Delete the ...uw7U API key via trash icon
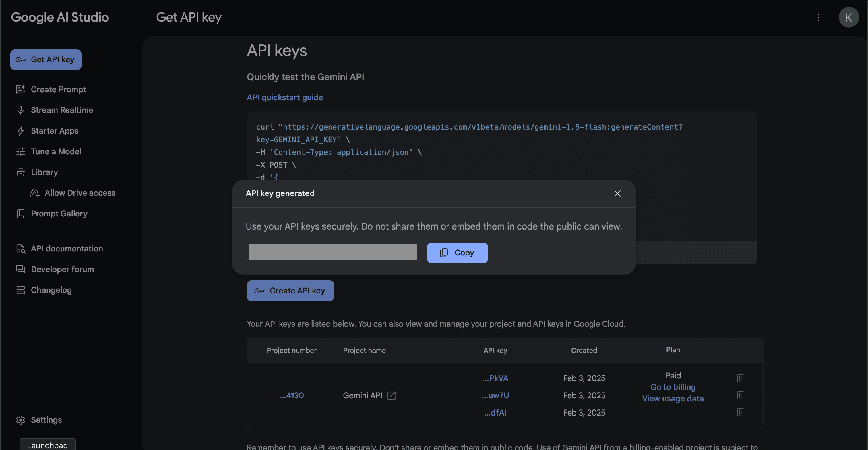Image resolution: width=868 pixels, height=450 pixels. [740, 395]
